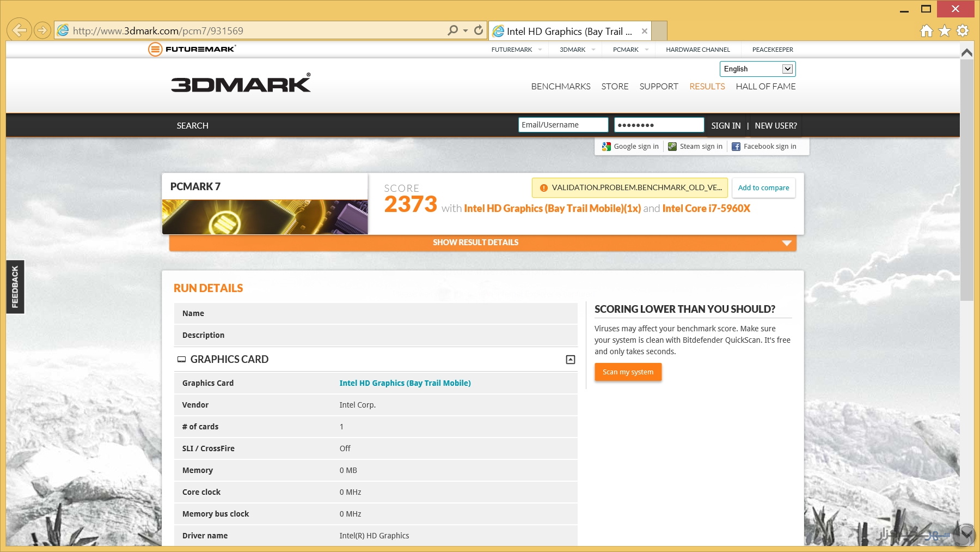Expand the 3DMARK top menu arrow
This screenshot has height=552, width=980.
coord(593,50)
